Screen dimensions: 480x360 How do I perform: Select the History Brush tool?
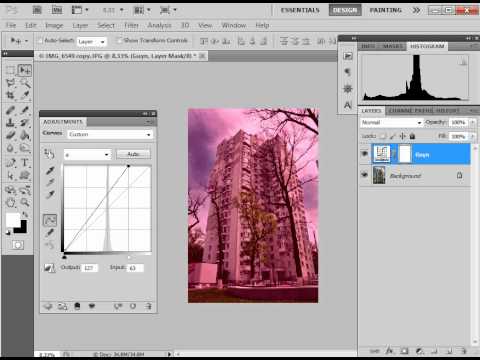(25, 123)
